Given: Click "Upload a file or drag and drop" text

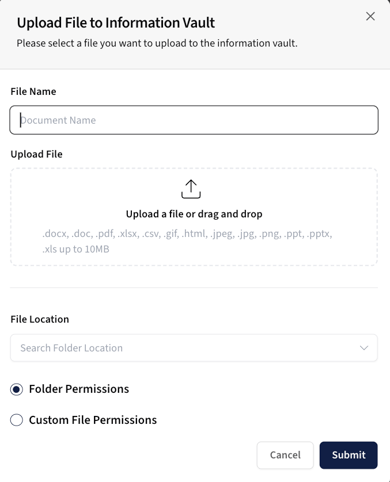Looking at the screenshot, I should (x=194, y=214).
